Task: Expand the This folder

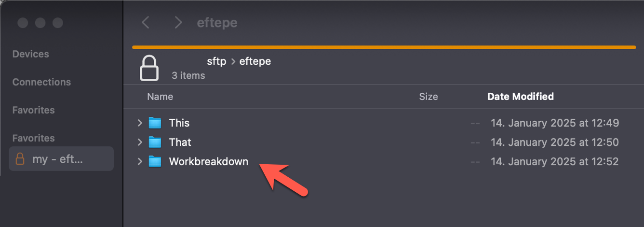Action: [140, 123]
